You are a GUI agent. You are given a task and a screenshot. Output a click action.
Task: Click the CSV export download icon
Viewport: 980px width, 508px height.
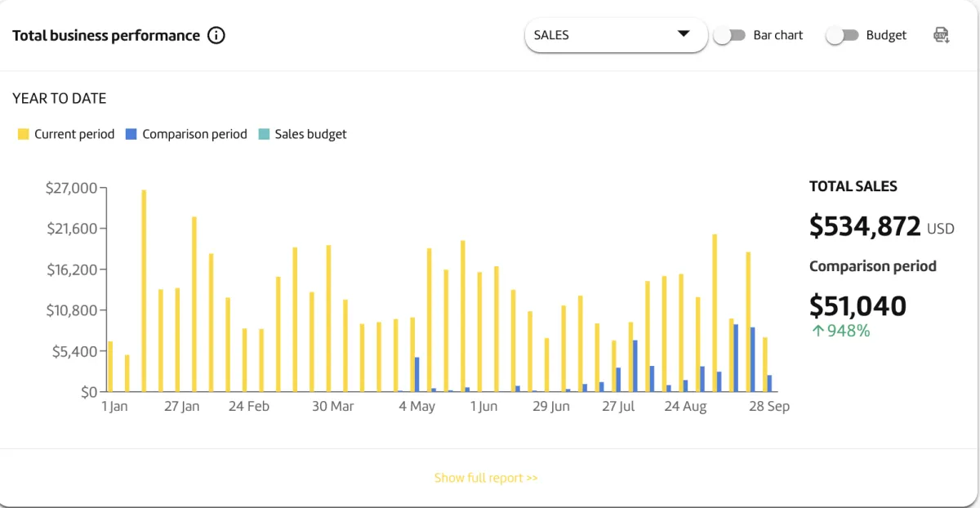click(942, 35)
